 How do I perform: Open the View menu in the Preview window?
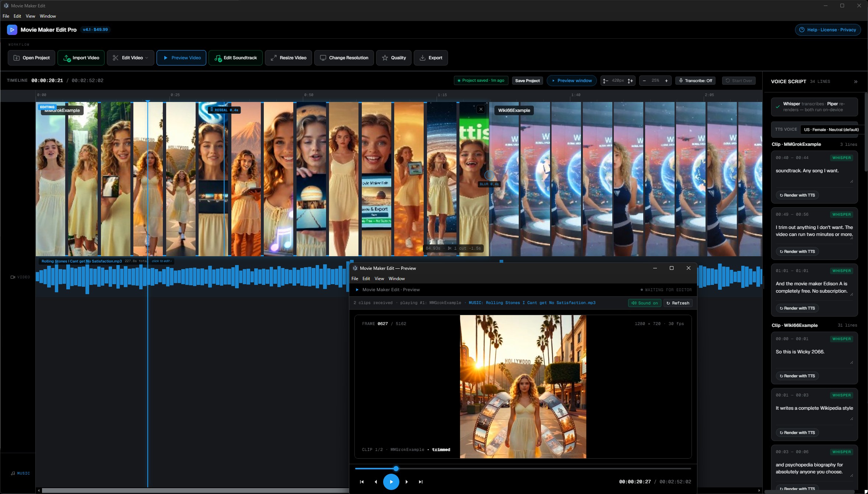[x=379, y=279]
